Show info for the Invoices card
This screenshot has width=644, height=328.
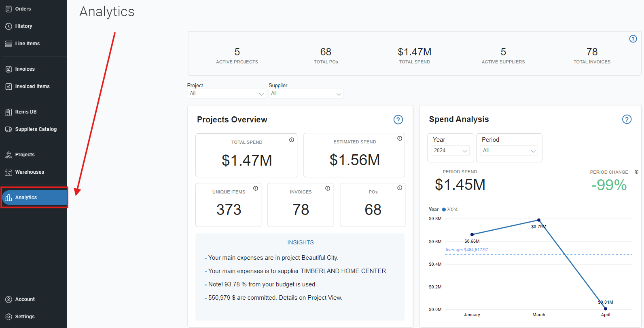click(x=328, y=188)
